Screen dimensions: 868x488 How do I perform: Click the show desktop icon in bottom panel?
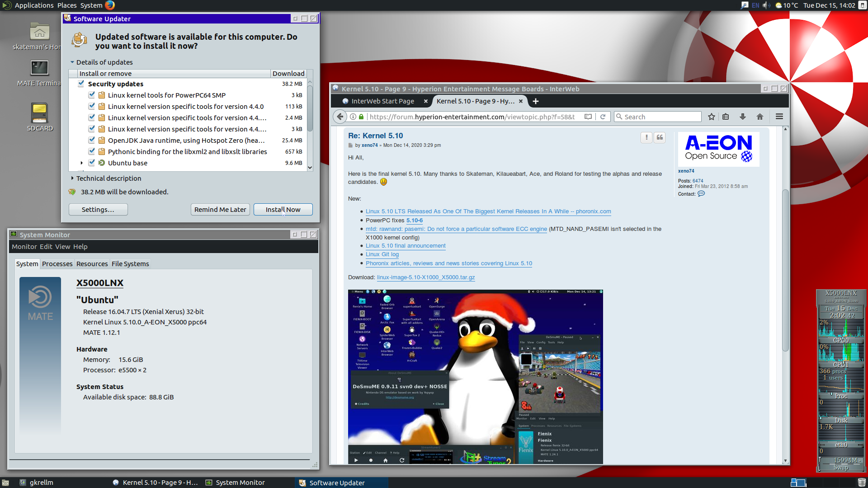tap(5, 483)
